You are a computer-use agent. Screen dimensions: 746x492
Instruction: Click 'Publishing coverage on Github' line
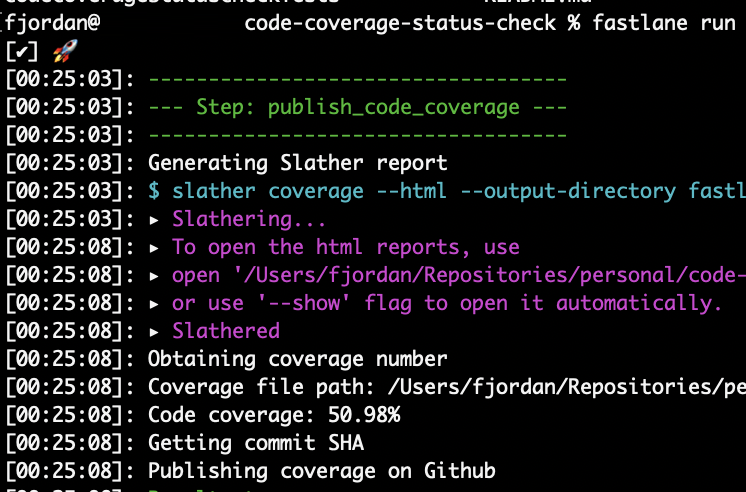click(322, 471)
